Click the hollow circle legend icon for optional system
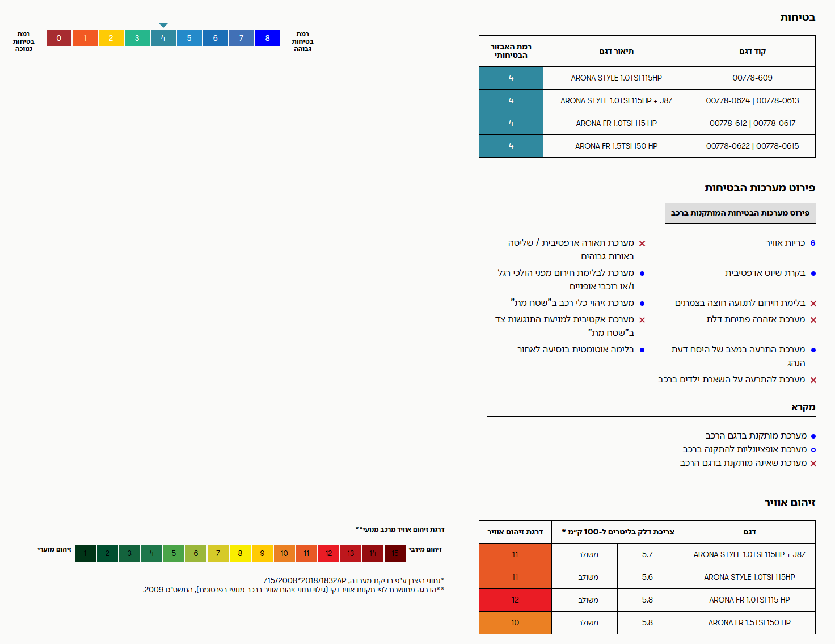This screenshot has height=644, width=835. tap(813, 450)
